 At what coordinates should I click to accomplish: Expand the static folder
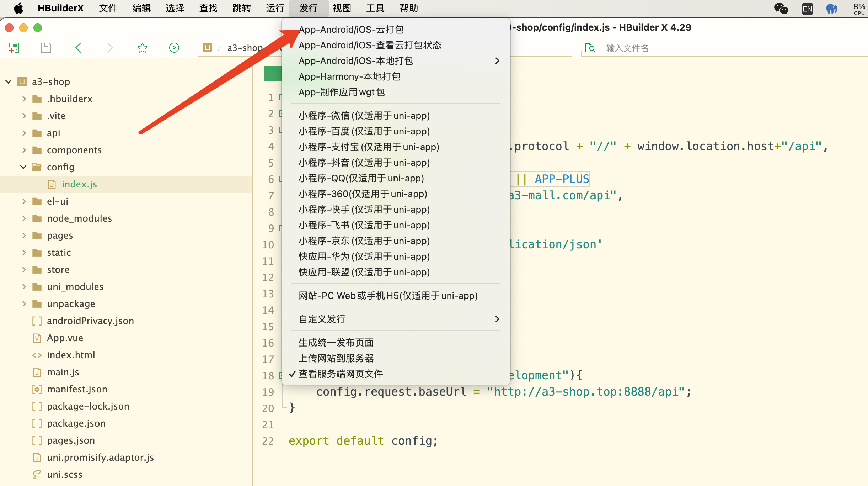click(x=24, y=252)
